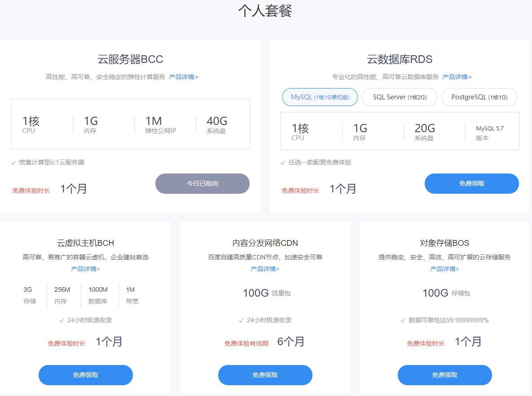Click 免费领取 for 云虚拟主机BCH
The image size is (532, 396).
(85, 375)
